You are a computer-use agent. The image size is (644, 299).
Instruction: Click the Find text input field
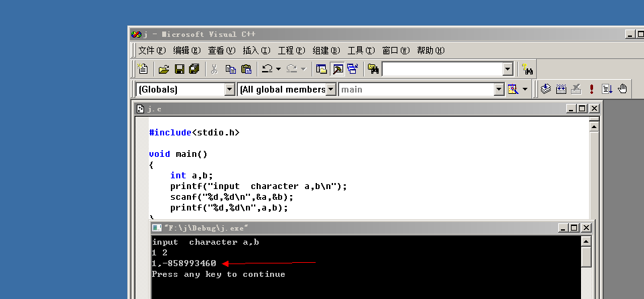pyautogui.click(x=443, y=69)
